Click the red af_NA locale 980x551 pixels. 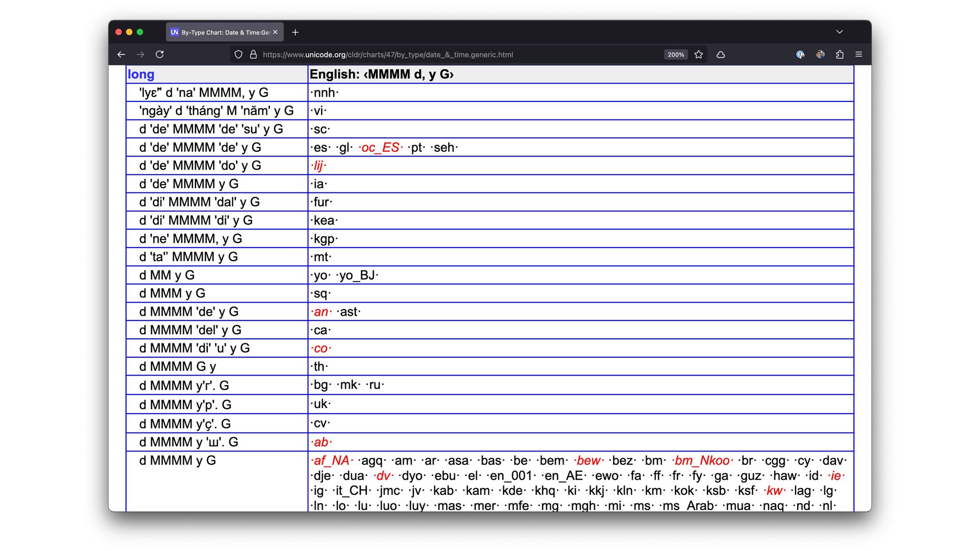pyautogui.click(x=332, y=461)
